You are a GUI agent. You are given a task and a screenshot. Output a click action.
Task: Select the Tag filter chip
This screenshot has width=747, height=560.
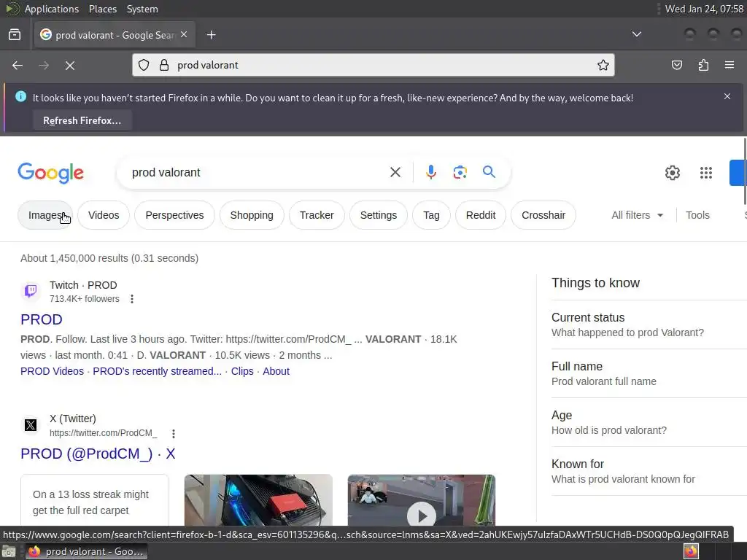pos(431,215)
